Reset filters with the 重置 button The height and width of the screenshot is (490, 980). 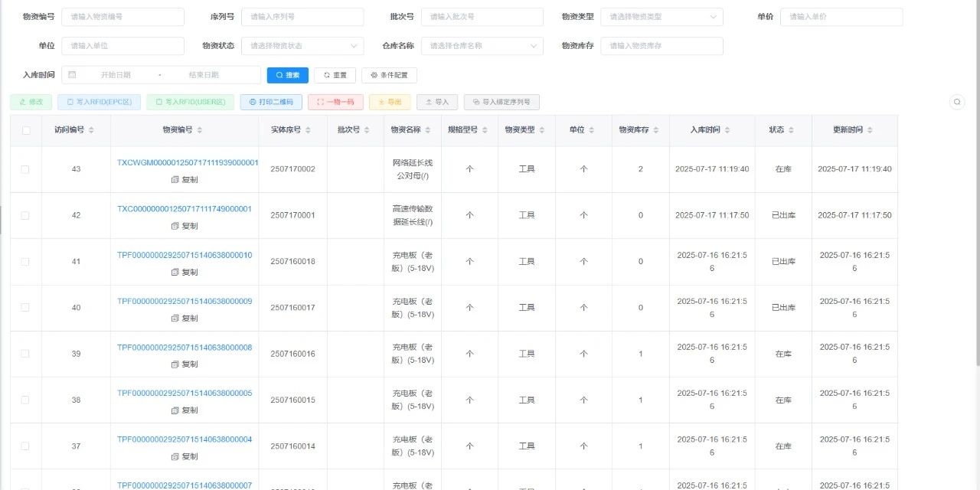click(x=335, y=75)
